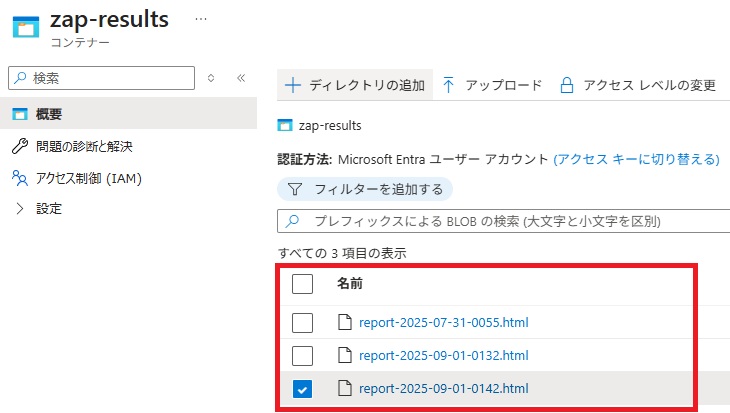Click the file icon of report-2025-09-01-0142.html

point(345,389)
